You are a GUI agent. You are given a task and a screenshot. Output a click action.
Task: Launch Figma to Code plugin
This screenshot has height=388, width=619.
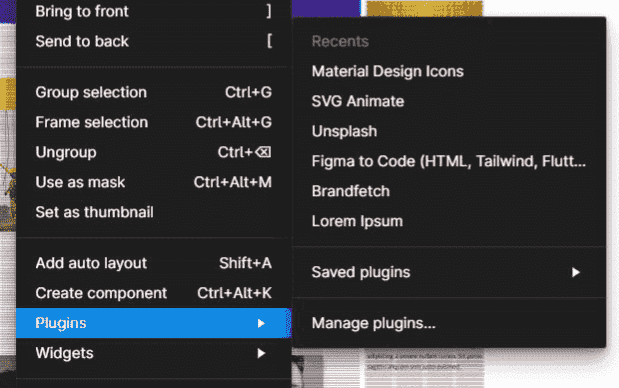(x=449, y=161)
